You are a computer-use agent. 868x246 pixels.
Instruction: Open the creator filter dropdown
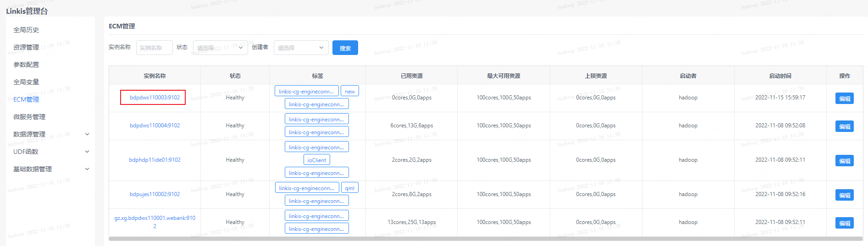tap(301, 48)
